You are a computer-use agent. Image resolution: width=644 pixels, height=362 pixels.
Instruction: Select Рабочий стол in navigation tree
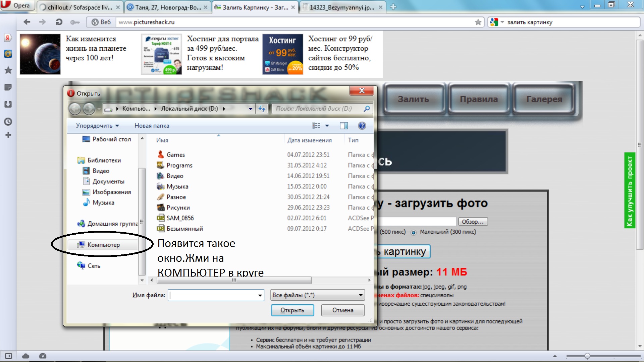pos(107,139)
